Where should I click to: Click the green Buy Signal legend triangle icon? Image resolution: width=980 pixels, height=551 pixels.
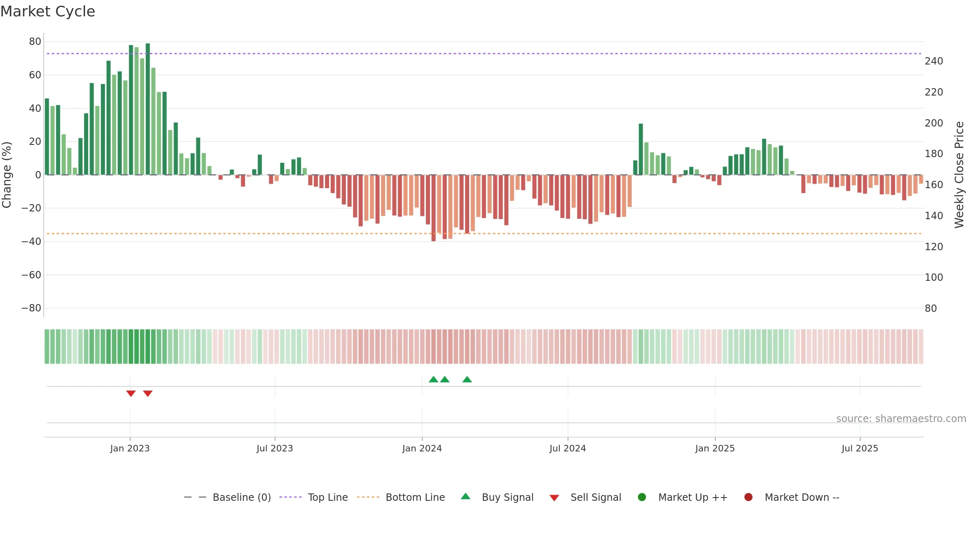(465, 497)
